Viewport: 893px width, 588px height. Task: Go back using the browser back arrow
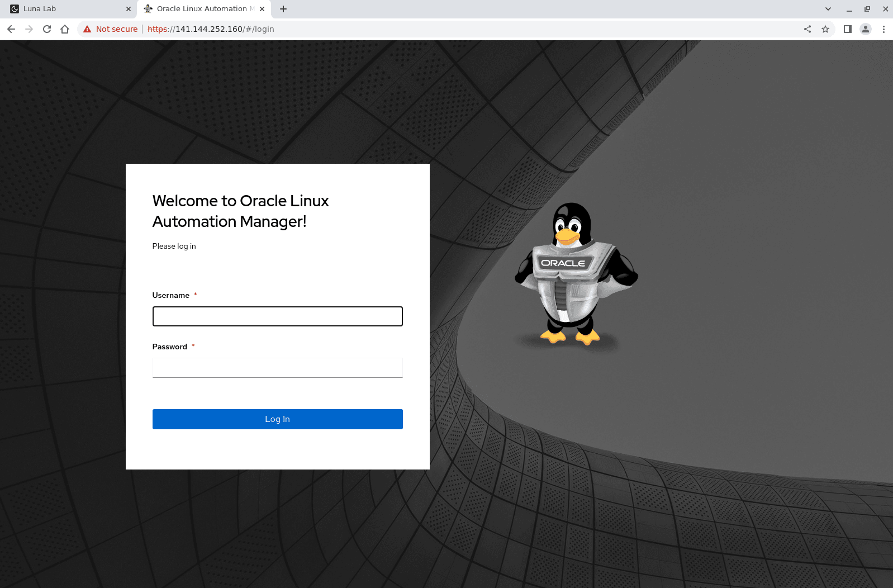click(x=11, y=29)
